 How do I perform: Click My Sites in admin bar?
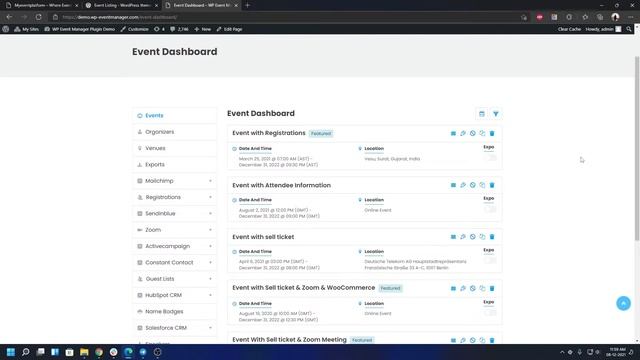coord(27,29)
